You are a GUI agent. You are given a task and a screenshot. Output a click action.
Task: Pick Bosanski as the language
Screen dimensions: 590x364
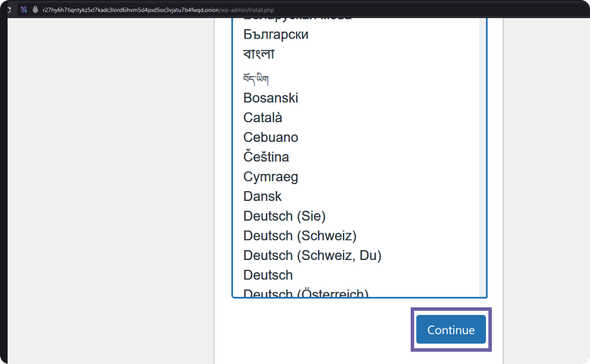(x=270, y=98)
